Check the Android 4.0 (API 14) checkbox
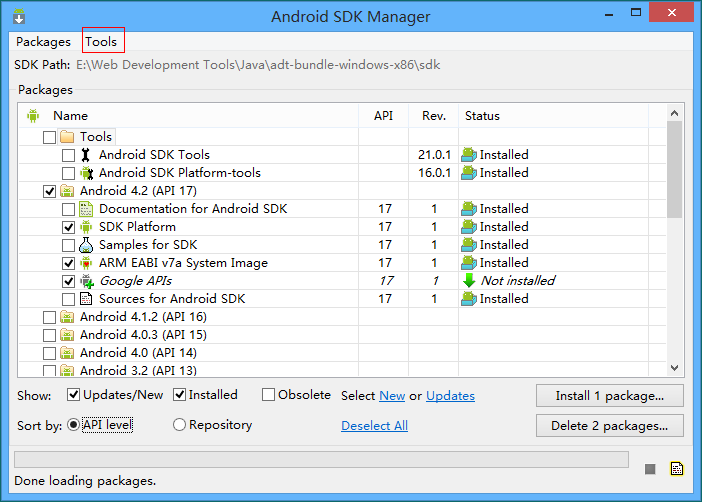702x502 pixels. [49, 353]
